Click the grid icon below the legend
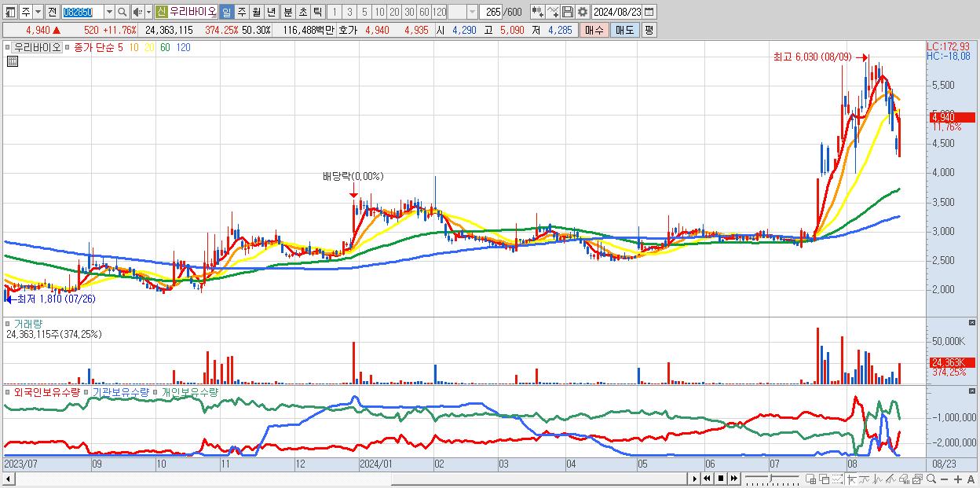980x488 pixels. click(x=13, y=61)
